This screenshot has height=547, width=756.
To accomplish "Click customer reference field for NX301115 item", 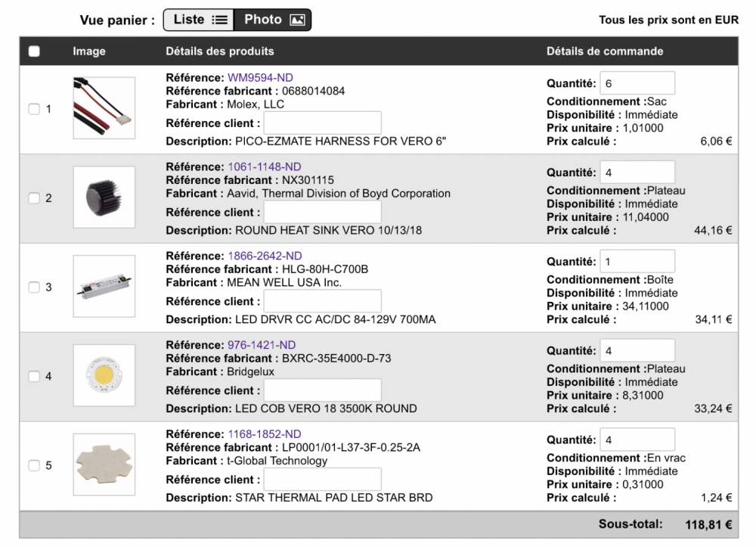I will pos(323,213).
